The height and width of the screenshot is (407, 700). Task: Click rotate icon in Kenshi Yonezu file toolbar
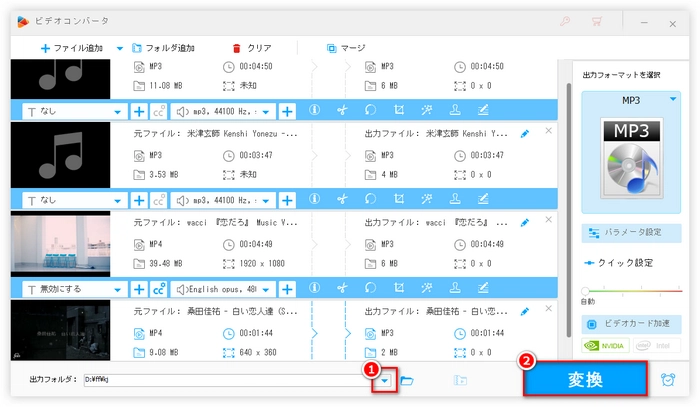(x=370, y=200)
